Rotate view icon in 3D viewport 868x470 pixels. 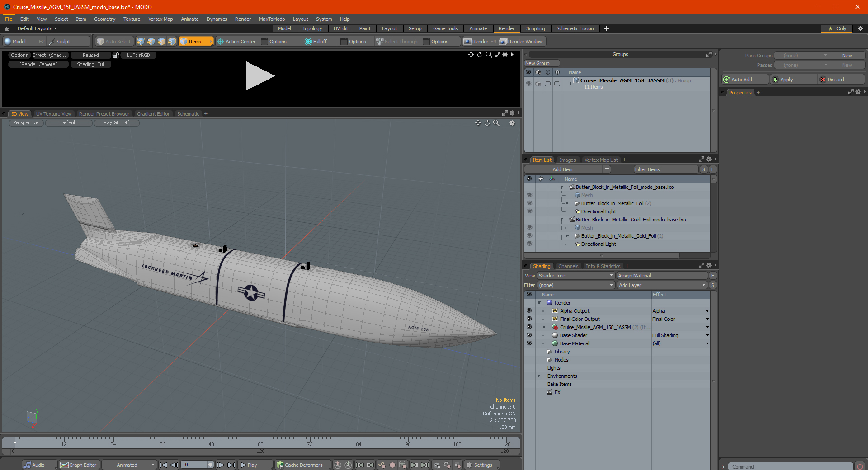coord(487,123)
